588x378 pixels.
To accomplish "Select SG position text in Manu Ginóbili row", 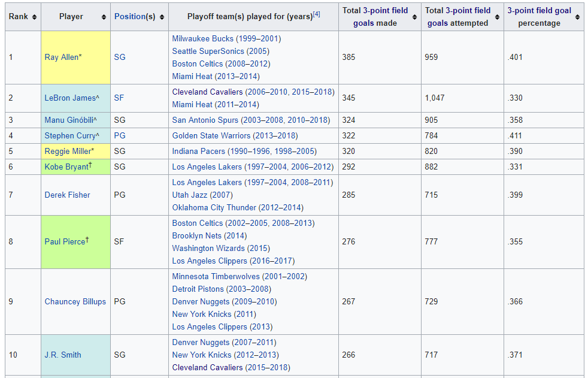I will (120, 120).
